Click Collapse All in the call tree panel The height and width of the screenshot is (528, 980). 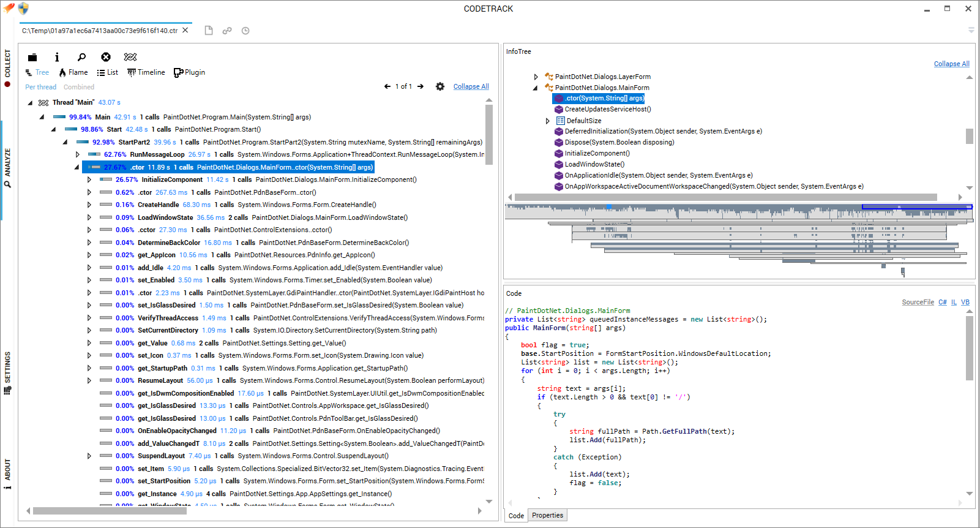[471, 86]
